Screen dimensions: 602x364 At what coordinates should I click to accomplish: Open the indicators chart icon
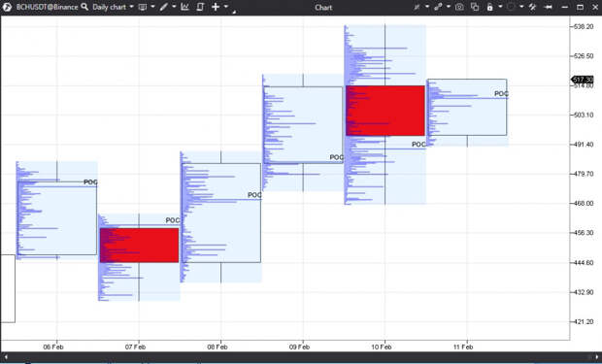coord(185,7)
